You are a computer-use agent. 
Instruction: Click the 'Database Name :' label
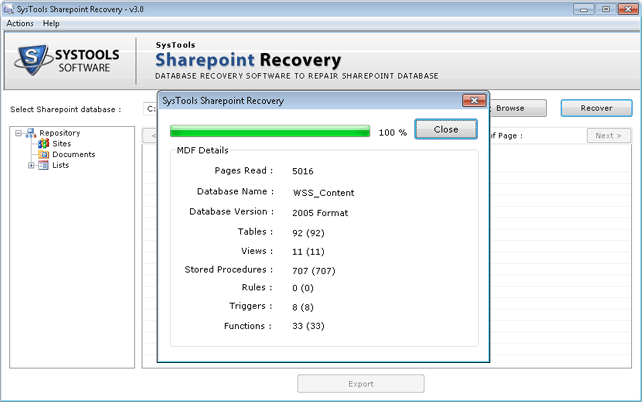coord(235,192)
